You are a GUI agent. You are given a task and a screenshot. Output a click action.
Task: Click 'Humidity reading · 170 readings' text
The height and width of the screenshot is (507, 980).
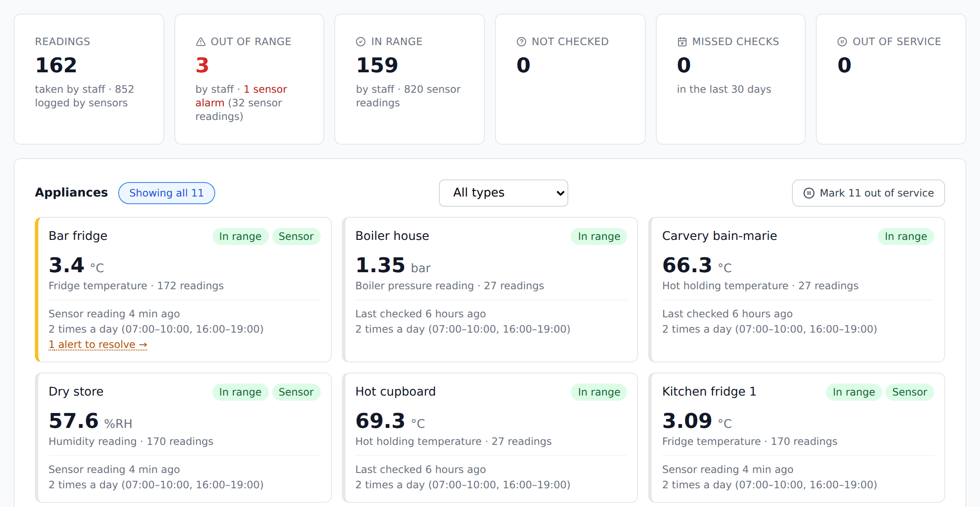point(131,441)
